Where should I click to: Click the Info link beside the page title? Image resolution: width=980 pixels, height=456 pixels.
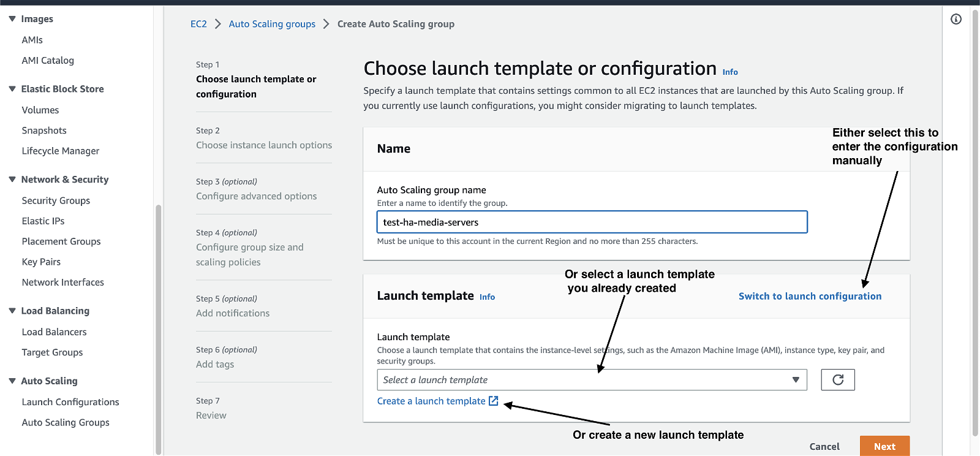click(x=730, y=72)
